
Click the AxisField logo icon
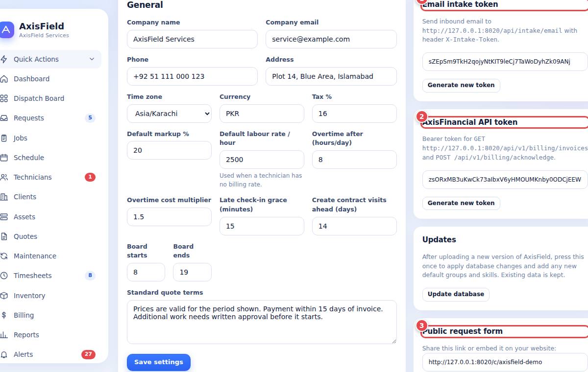tap(6, 29)
